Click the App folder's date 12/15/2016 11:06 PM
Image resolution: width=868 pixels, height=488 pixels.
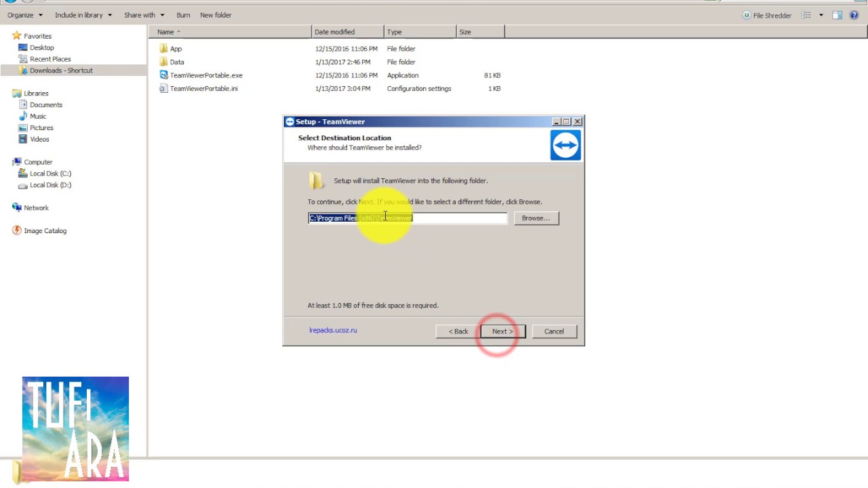(x=346, y=49)
